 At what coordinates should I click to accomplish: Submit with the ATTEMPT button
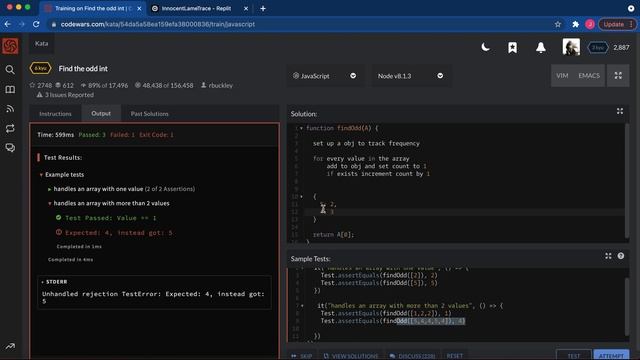[x=611, y=355]
